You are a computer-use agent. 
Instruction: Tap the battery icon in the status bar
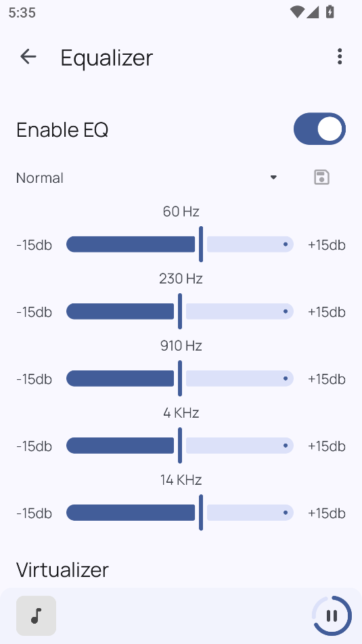point(330,12)
